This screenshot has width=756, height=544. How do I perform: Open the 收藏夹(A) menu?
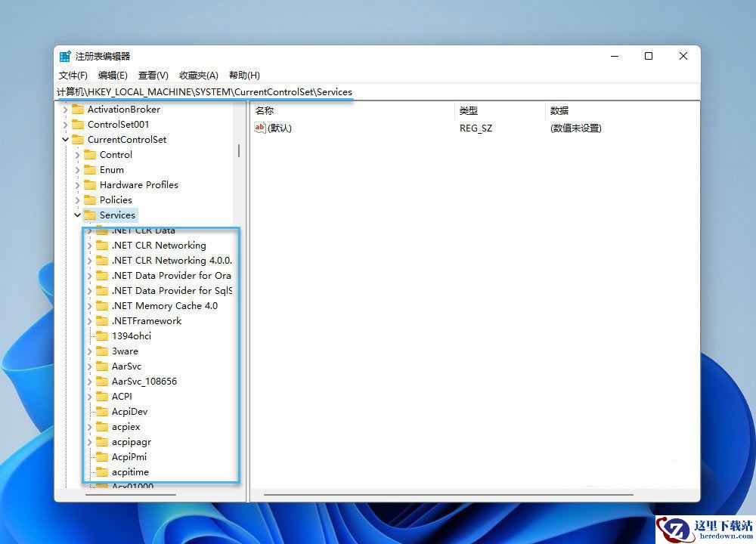click(x=199, y=75)
